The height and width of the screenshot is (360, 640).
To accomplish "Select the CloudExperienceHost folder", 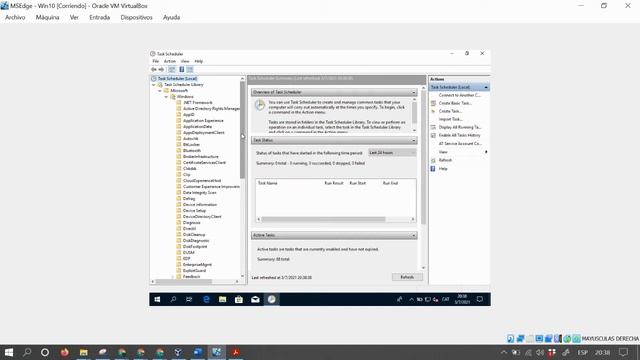I will point(202,180).
